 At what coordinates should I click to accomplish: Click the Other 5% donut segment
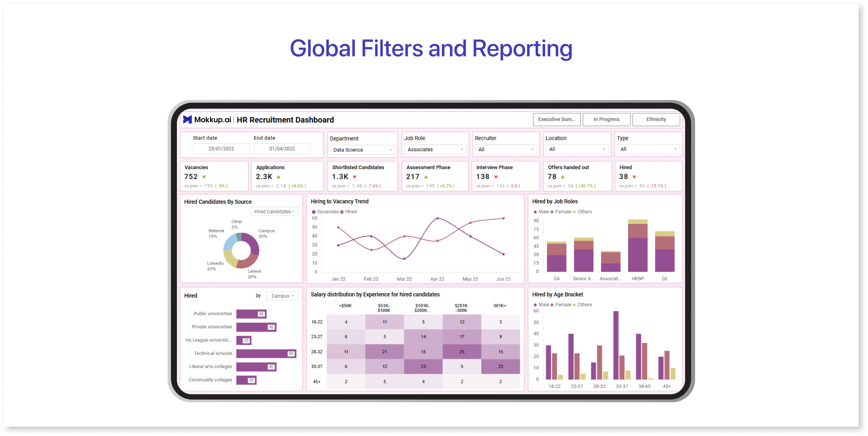tap(239, 237)
